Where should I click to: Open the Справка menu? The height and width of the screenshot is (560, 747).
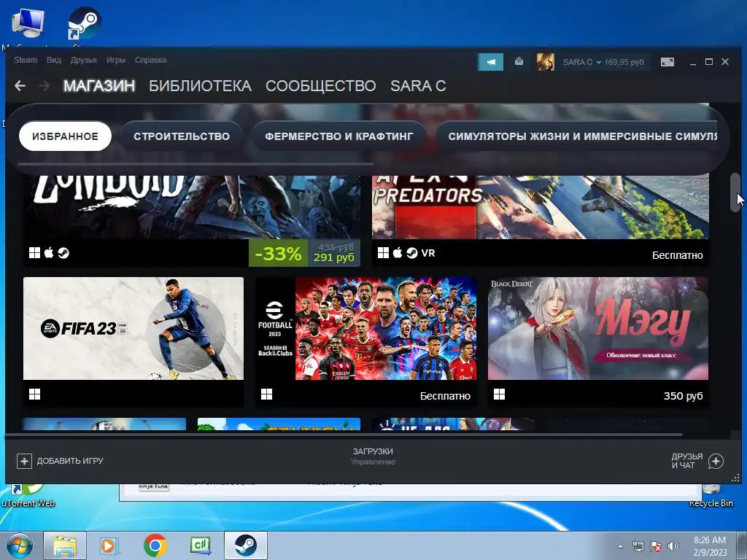point(150,60)
